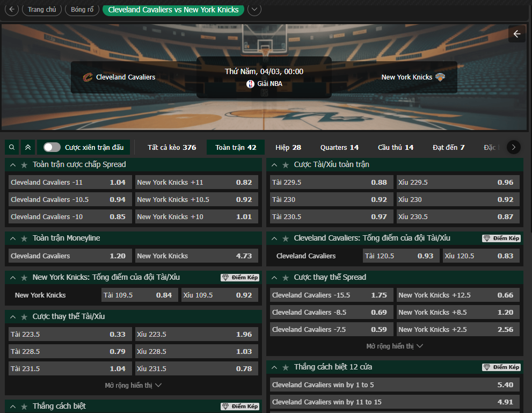Select Moneyline Cleveland Cavaliers 1.20

pyautogui.click(x=70, y=256)
